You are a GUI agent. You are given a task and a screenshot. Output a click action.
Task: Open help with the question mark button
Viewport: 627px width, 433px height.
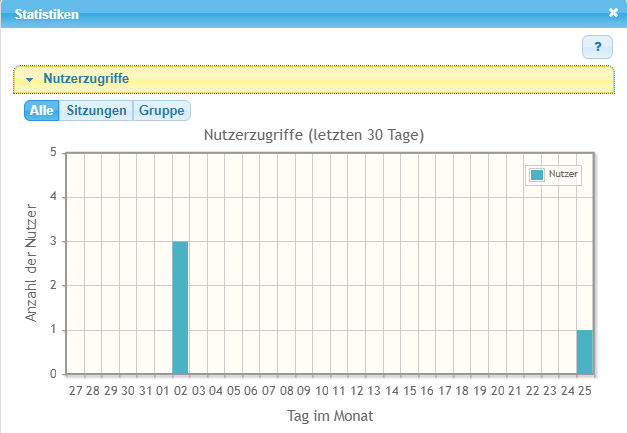[x=597, y=47]
